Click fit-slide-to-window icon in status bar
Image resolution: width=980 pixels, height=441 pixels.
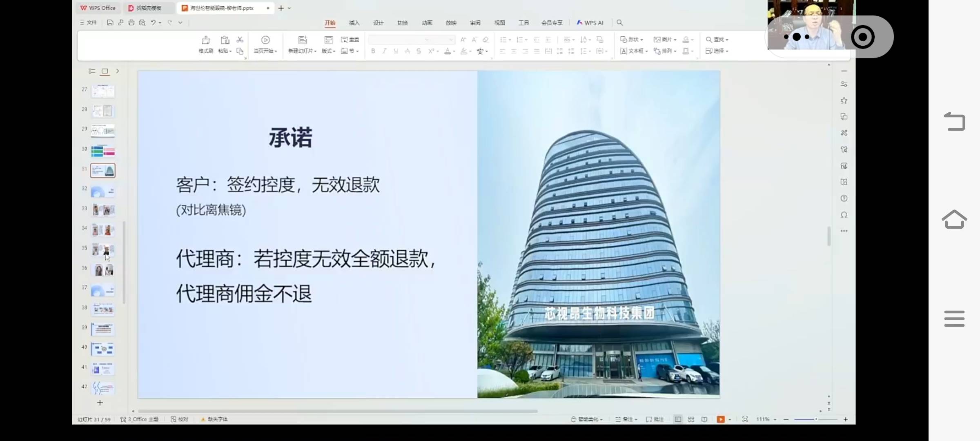(x=745, y=419)
